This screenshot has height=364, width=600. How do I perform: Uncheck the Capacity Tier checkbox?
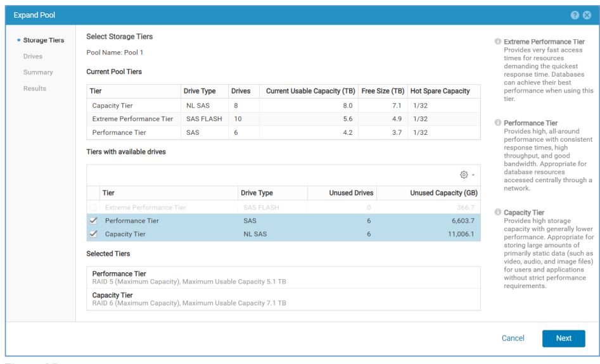pyautogui.click(x=94, y=234)
